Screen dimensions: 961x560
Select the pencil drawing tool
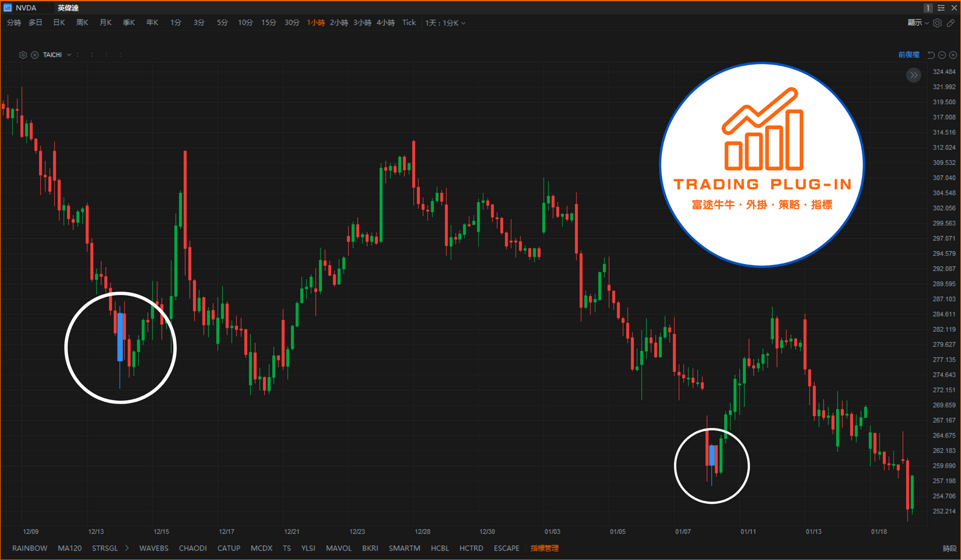coord(951,23)
